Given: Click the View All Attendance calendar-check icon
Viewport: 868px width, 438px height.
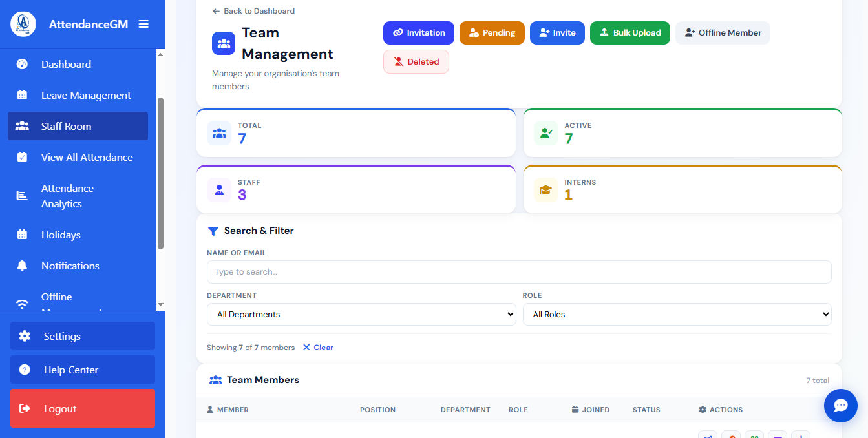Looking at the screenshot, I should pyautogui.click(x=22, y=157).
